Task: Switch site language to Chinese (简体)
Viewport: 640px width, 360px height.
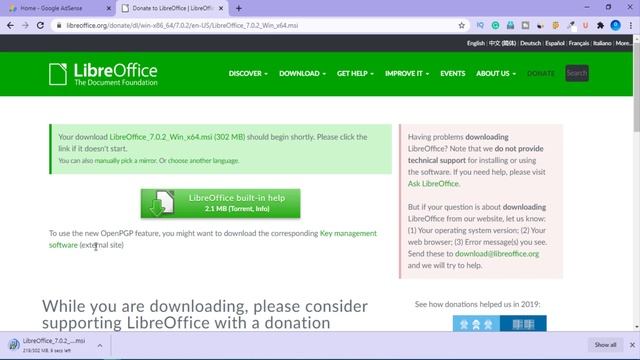Action: pos(502,43)
